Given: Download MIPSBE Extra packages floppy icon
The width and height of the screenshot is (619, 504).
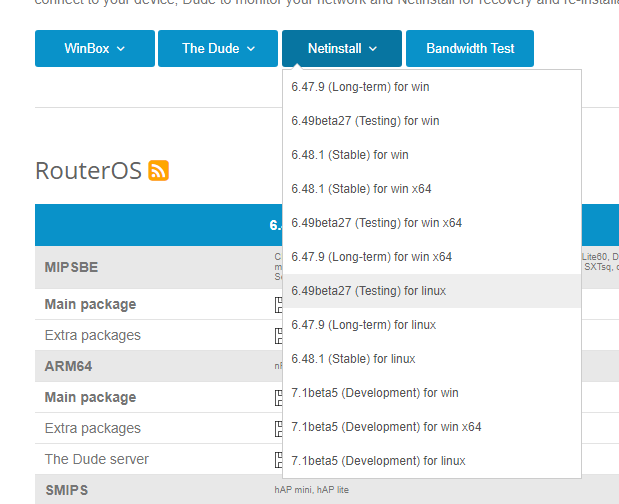Looking at the screenshot, I should tap(279, 336).
